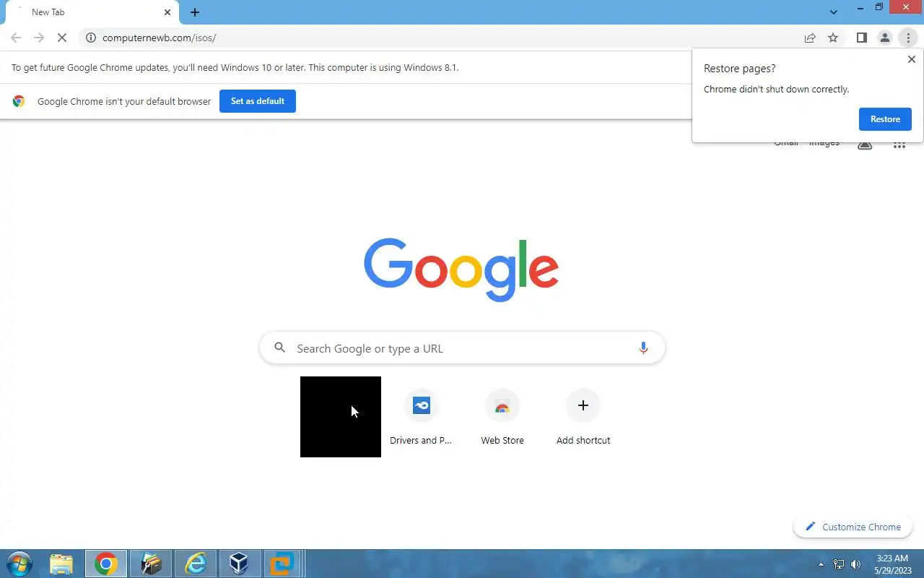
Task: Open the Windows Start menu
Action: [19, 564]
